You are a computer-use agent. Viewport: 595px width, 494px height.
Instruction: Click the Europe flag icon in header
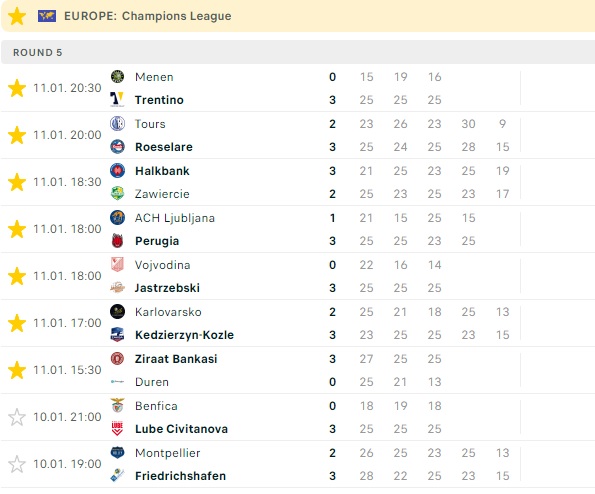click(47, 16)
